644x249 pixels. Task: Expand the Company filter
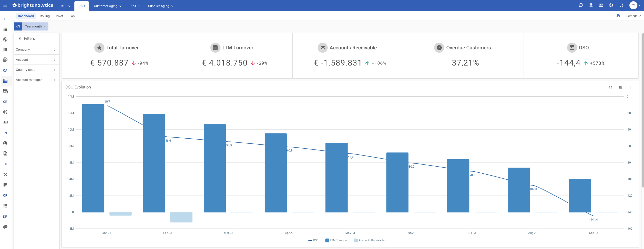(36, 50)
